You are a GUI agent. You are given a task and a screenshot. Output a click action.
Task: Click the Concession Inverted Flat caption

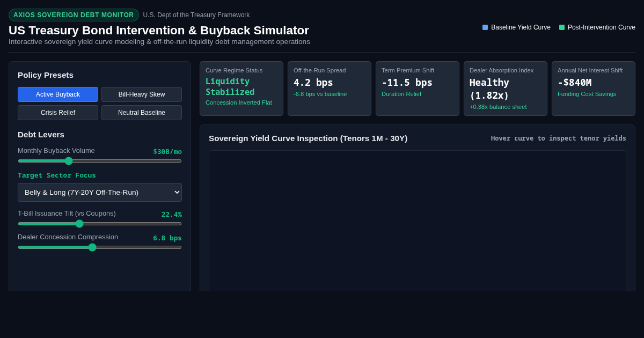point(239,102)
